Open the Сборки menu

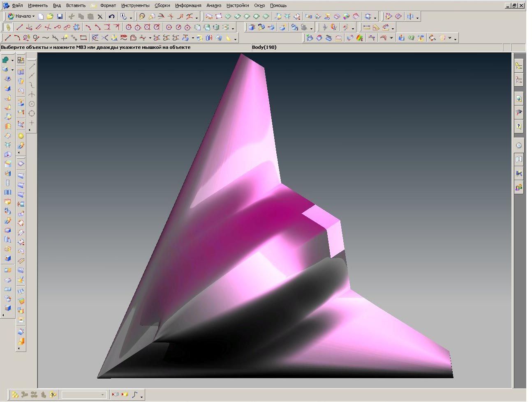(x=162, y=5)
